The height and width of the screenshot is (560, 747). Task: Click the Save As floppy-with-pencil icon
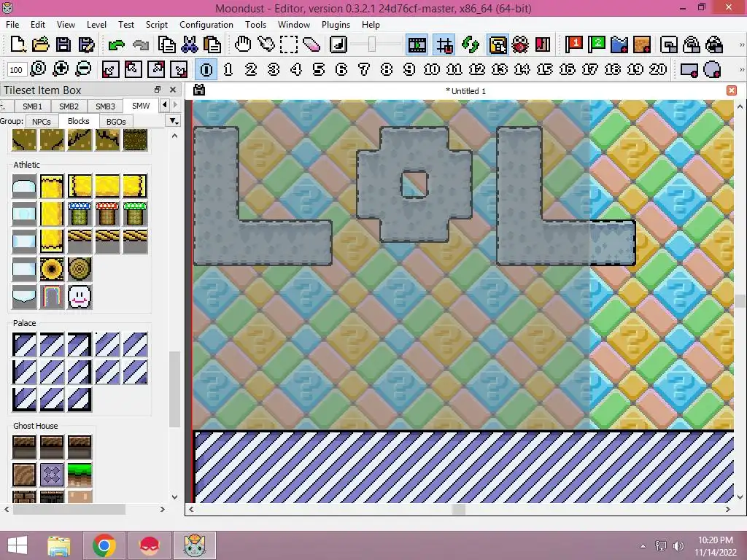(86, 44)
